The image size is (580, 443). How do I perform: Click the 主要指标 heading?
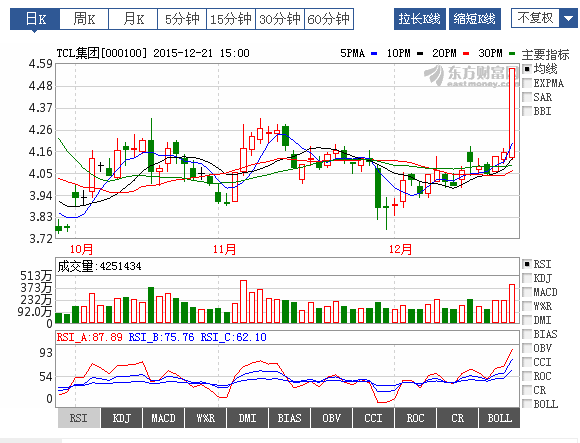545,55
